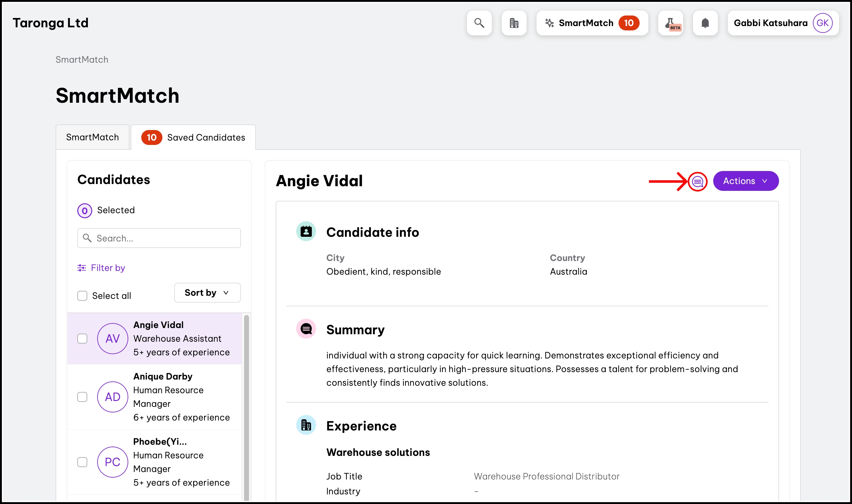This screenshot has width=852, height=504.
Task: Go to Taronga Ltd home logo
Action: click(x=51, y=23)
